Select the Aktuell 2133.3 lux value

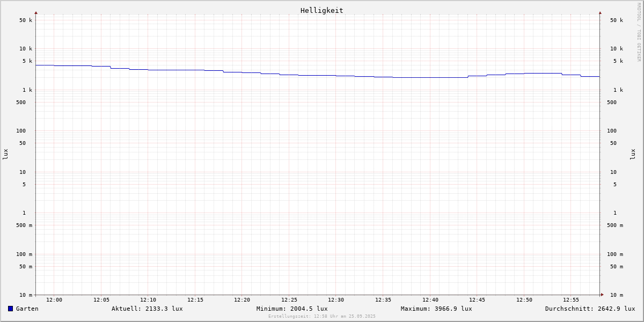[147, 309]
